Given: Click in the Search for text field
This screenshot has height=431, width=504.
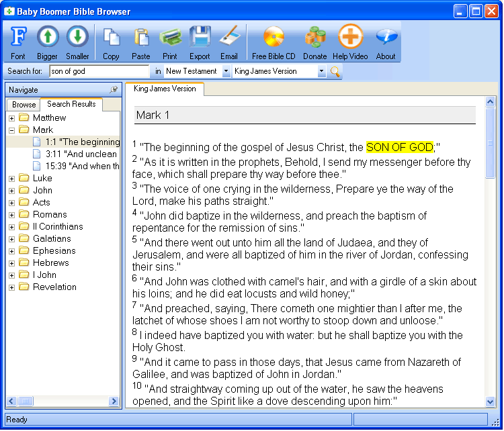Looking at the screenshot, I should (x=99, y=71).
